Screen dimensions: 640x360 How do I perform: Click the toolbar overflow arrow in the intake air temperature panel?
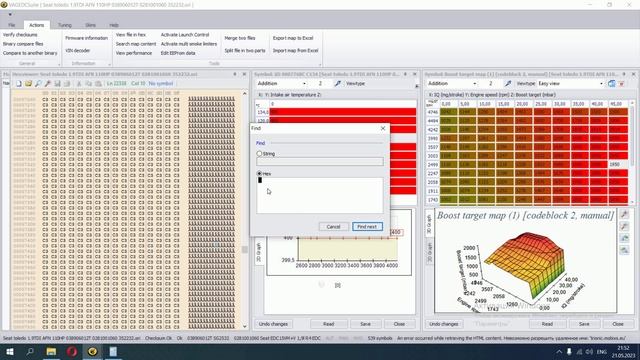[416, 86]
